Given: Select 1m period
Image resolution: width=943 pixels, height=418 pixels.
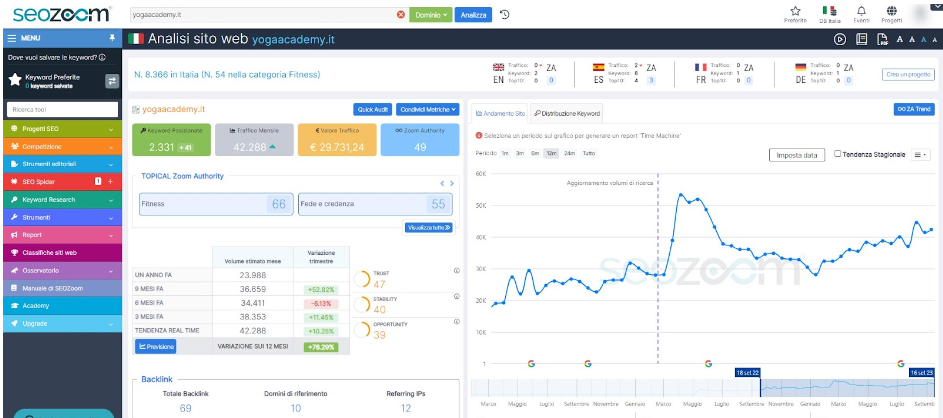Looking at the screenshot, I should pyautogui.click(x=505, y=153).
